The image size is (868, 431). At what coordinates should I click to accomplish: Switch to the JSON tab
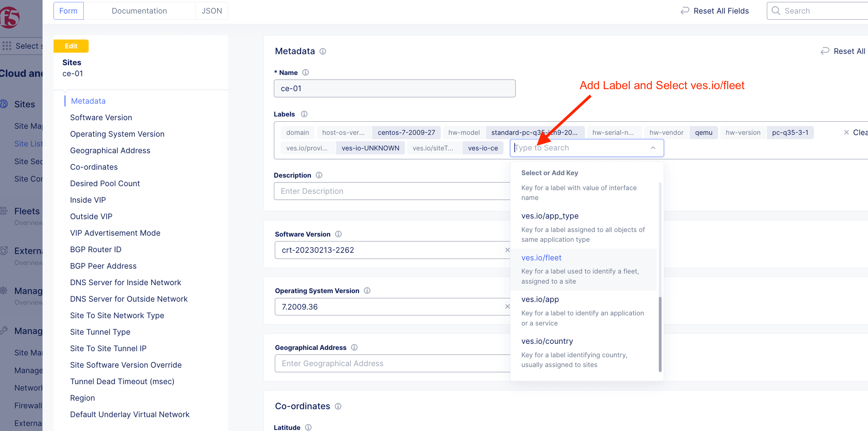211,11
